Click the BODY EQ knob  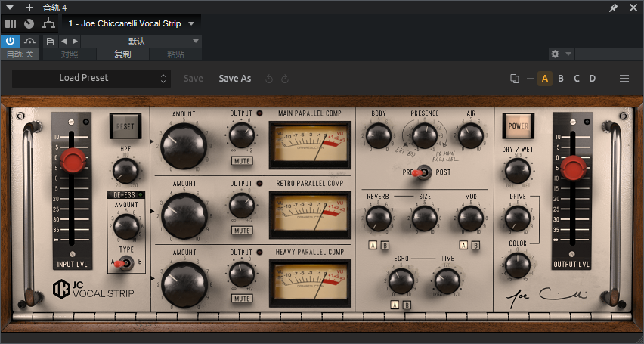tap(378, 135)
